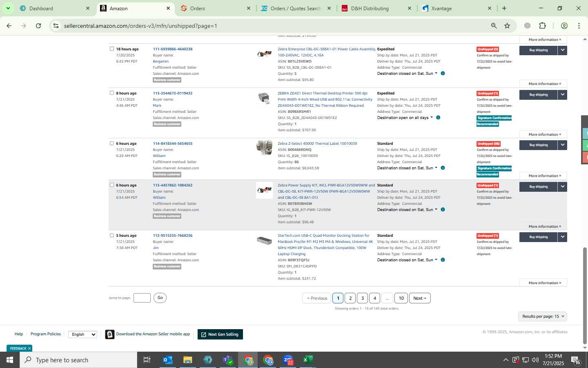Click the Jump to page input field

click(142, 298)
